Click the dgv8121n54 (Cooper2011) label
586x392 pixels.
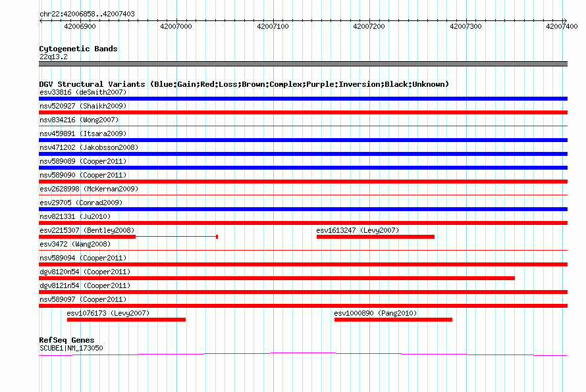[85, 285]
